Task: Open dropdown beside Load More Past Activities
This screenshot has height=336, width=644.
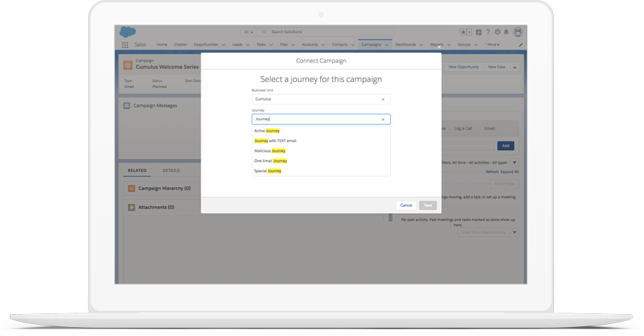Action: tap(515, 232)
